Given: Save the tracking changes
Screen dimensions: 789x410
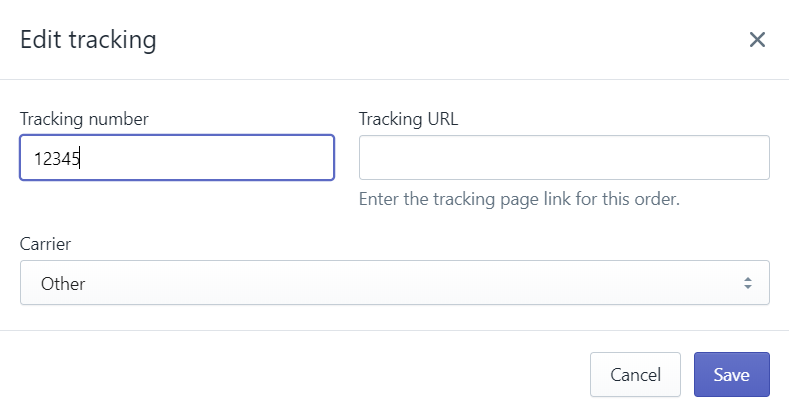Looking at the screenshot, I should coord(732,375).
